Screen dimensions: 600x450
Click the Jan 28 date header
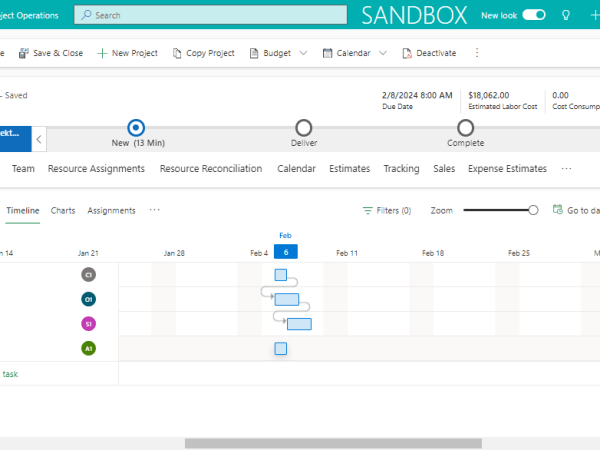pyautogui.click(x=174, y=253)
